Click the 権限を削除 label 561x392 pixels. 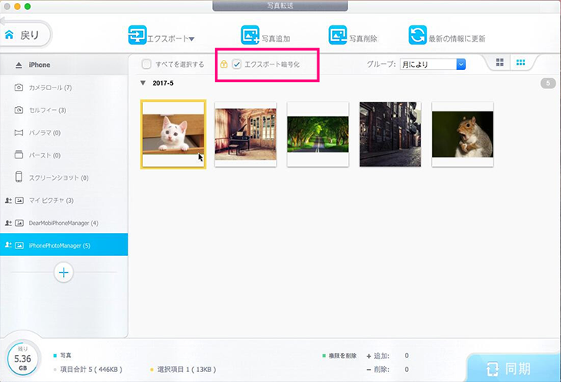(x=343, y=356)
